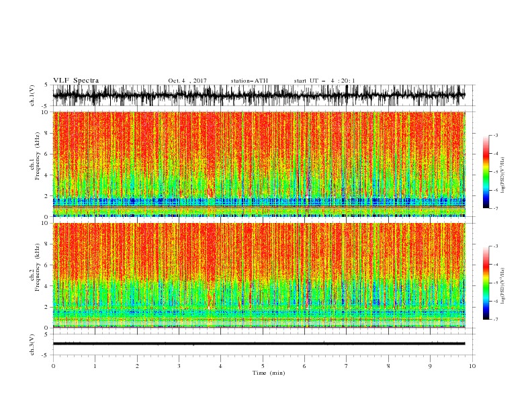Click the ch.1 spectrogram color bar

click(486, 172)
